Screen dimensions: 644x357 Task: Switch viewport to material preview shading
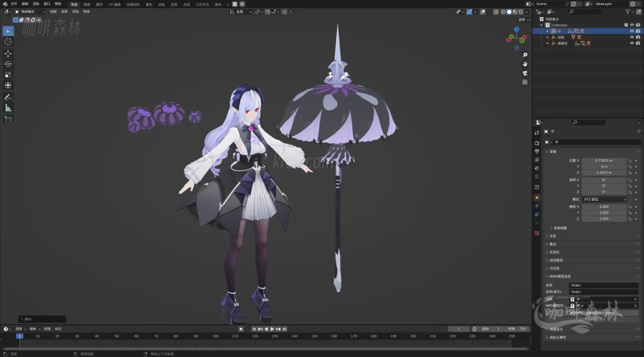click(514, 12)
